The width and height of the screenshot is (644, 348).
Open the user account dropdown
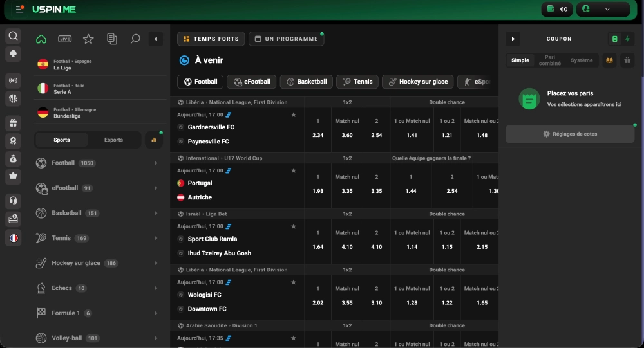coord(603,9)
